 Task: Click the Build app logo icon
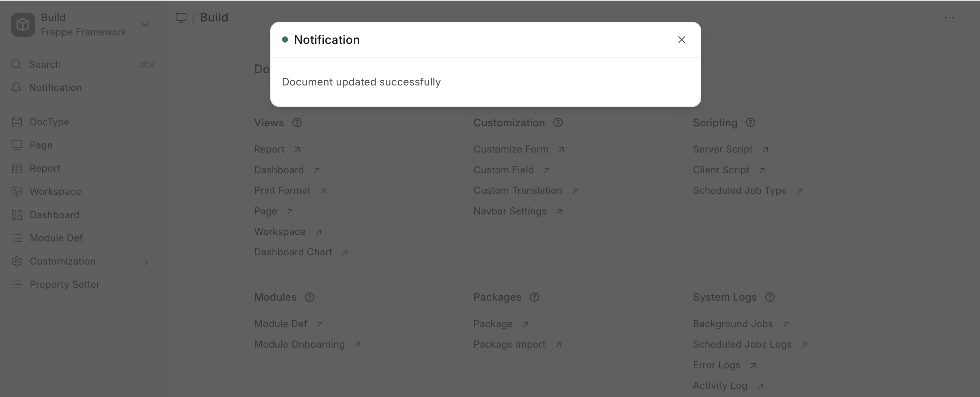23,25
